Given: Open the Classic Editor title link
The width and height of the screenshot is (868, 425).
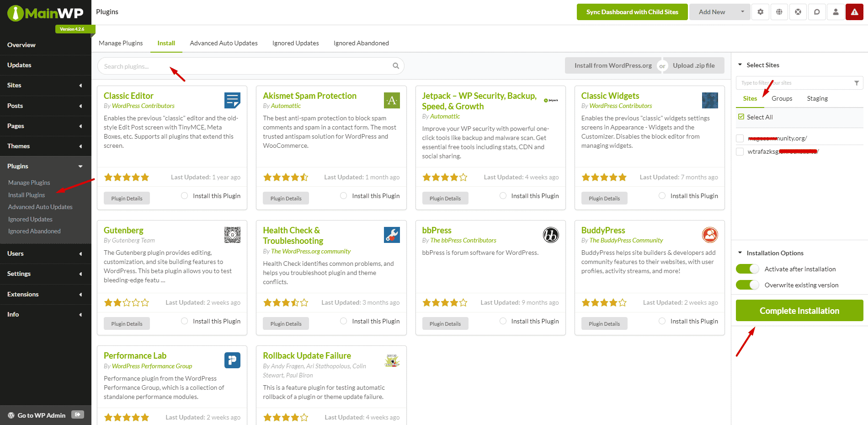Looking at the screenshot, I should 128,96.
